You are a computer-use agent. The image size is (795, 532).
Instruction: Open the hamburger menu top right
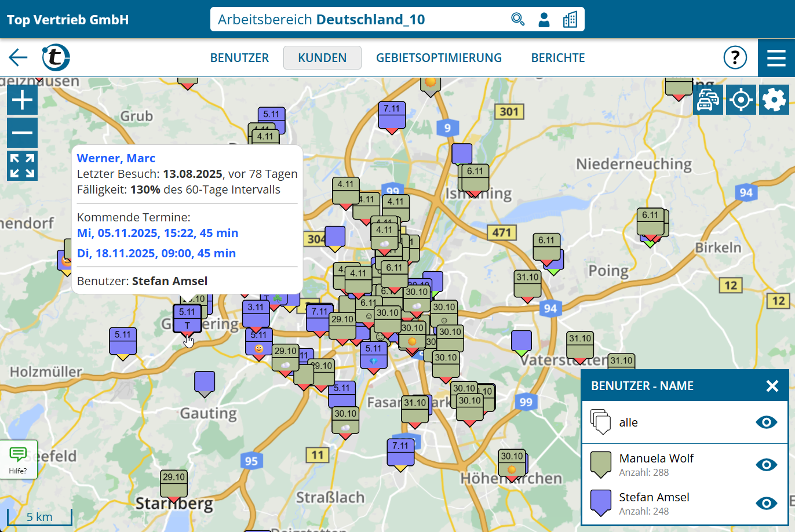click(776, 57)
